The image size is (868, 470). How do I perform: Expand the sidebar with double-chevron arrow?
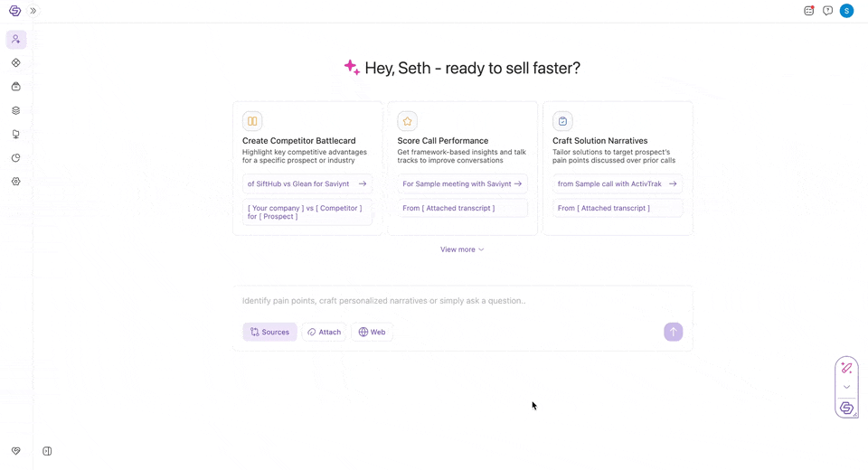[x=33, y=11]
